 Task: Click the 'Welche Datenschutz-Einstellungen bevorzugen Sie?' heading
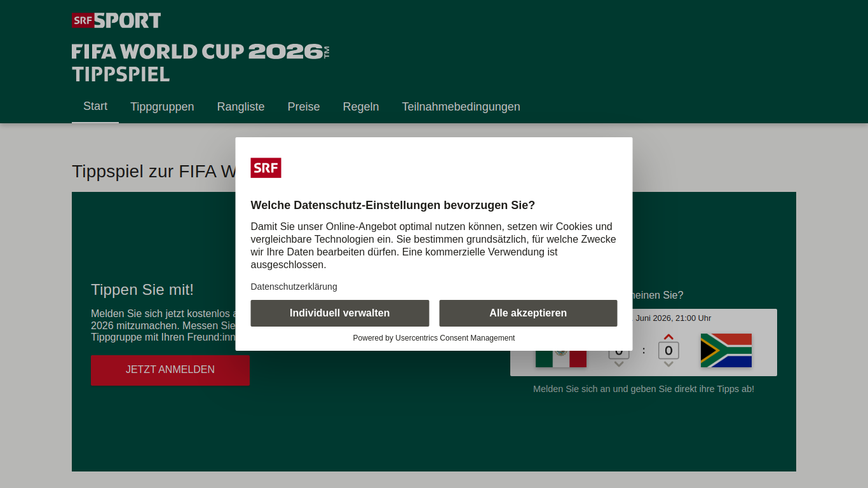click(393, 205)
